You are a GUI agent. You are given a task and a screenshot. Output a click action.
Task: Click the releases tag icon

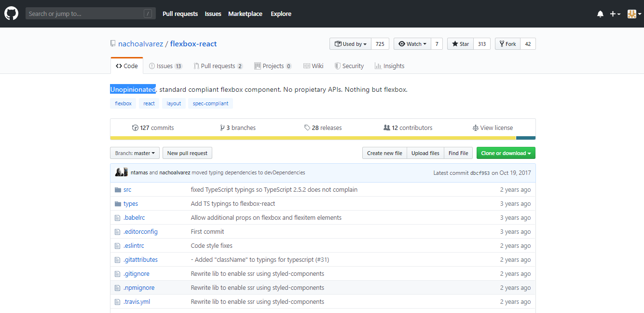pyautogui.click(x=307, y=128)
